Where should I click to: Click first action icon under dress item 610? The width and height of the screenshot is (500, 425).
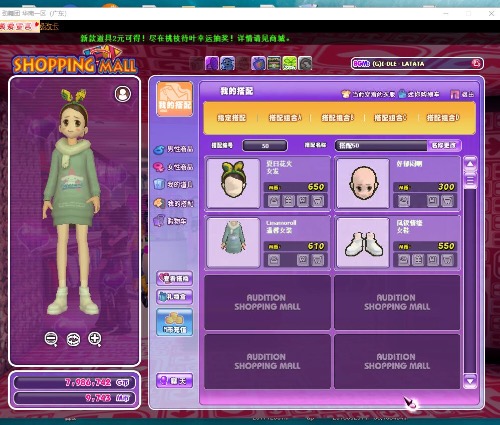click(x=274, y=260)
